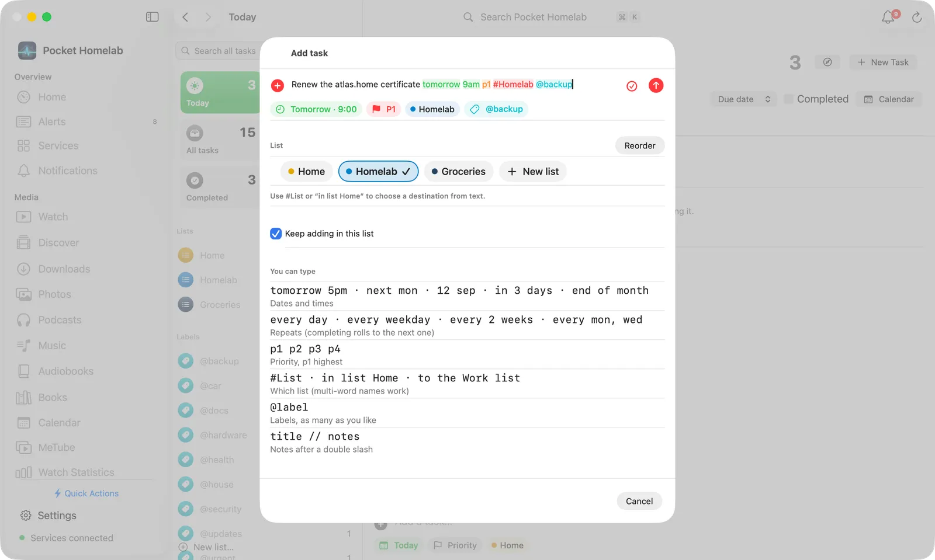Open the Completed smart list
The height and width of the screenshot is (560, 935).
point(220,187)
